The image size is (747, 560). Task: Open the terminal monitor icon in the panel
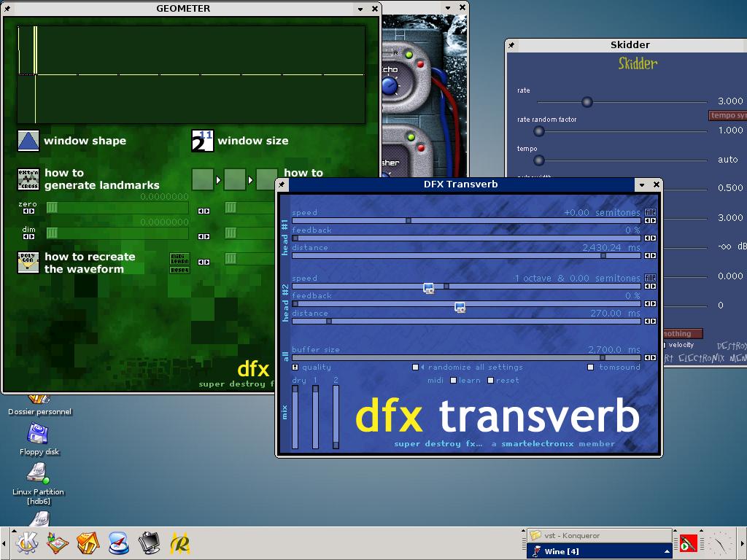[149, 543]
